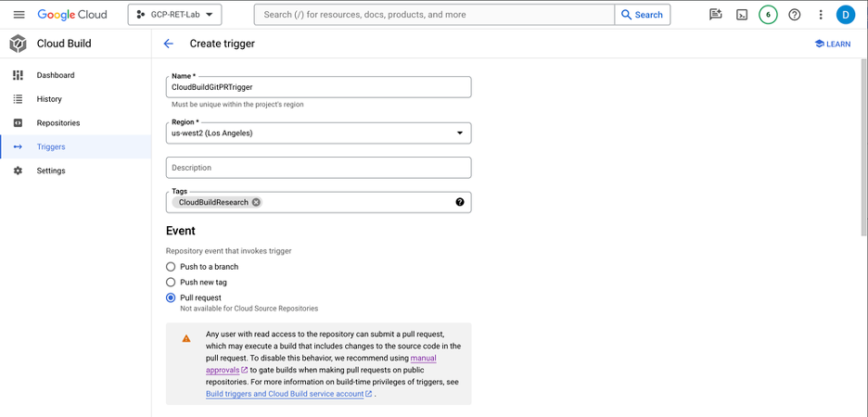Click the Create trigger page title
This screenshot has height=417, width=868.
coord(222,44)
